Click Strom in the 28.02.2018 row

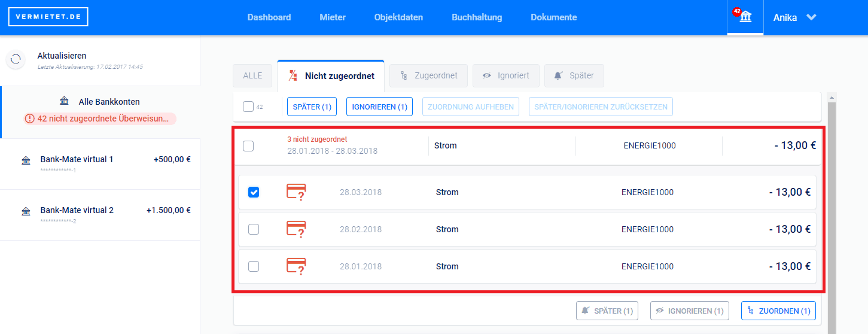[447, 229]
